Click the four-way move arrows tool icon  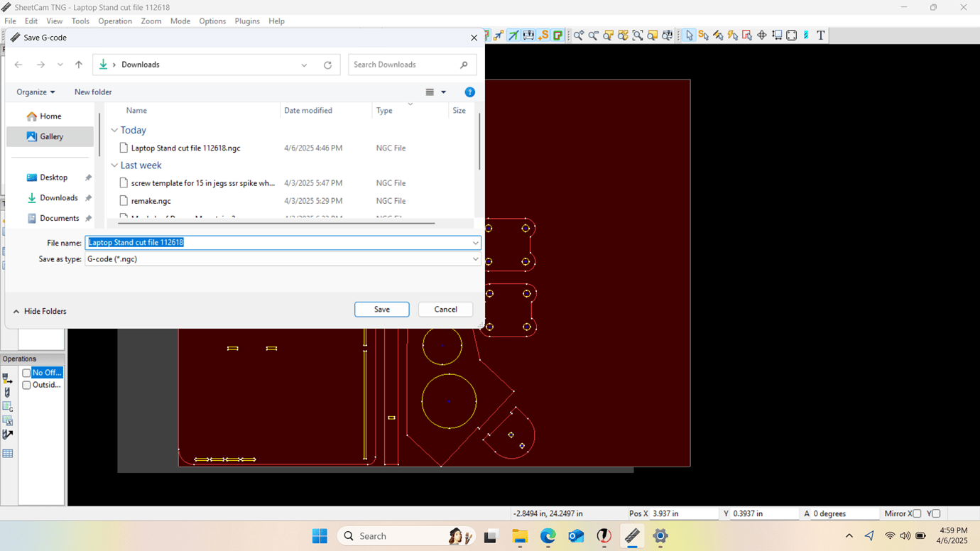point(762,36)
